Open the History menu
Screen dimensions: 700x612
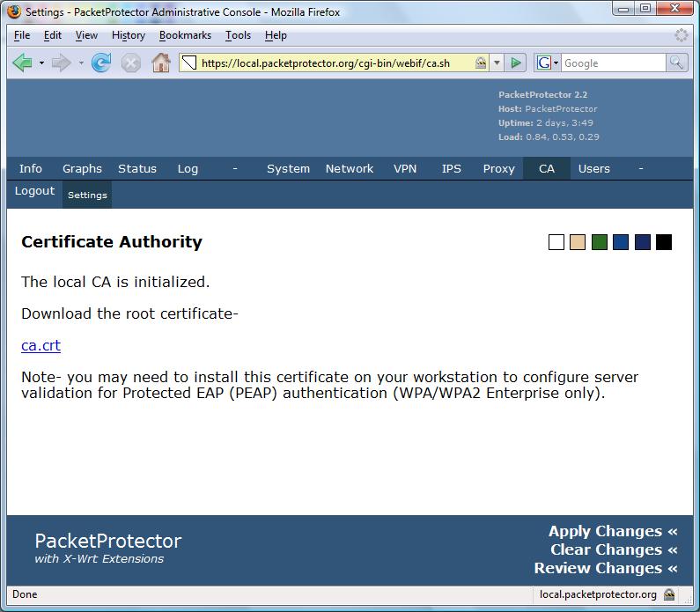129,35
